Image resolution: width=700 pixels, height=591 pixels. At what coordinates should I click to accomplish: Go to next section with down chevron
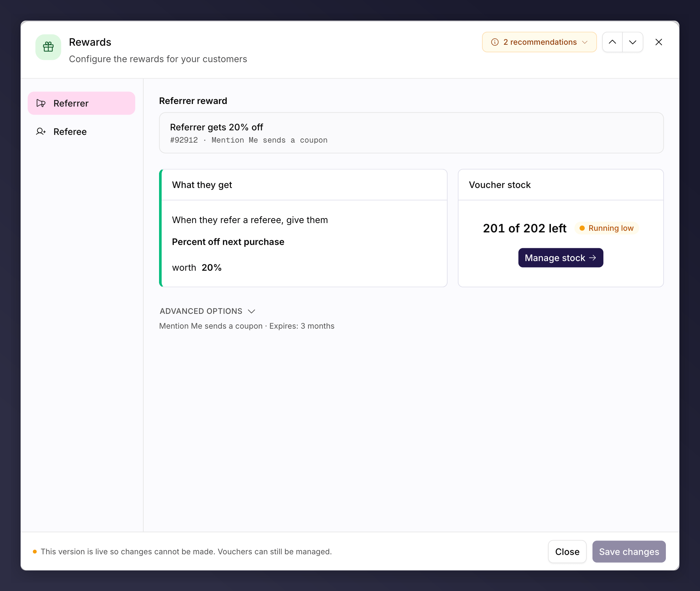coord(633,42)
